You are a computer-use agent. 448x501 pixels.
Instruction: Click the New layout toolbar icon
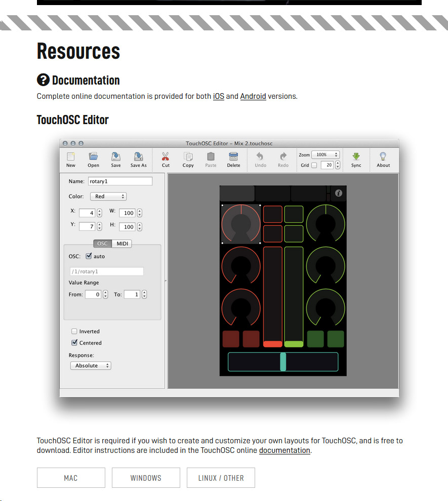(x=70, y=157)
